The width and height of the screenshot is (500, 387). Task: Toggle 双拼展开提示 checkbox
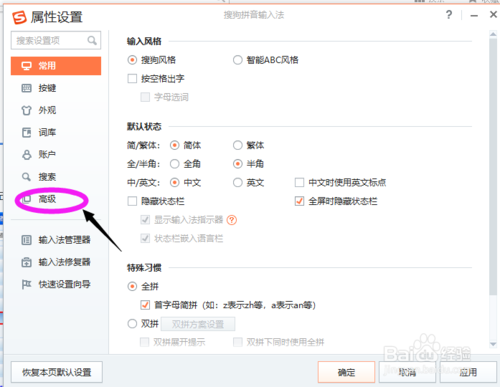click(x=145, y=342)
